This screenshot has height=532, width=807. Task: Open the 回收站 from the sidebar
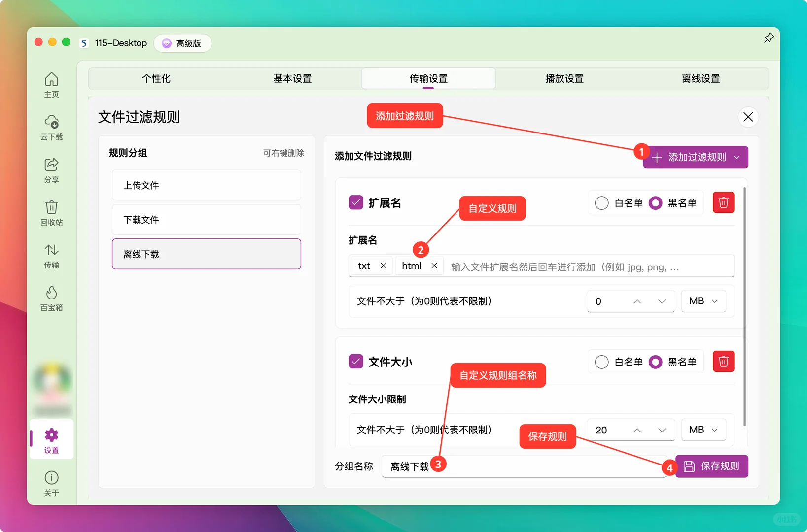(x=51, y=213)
